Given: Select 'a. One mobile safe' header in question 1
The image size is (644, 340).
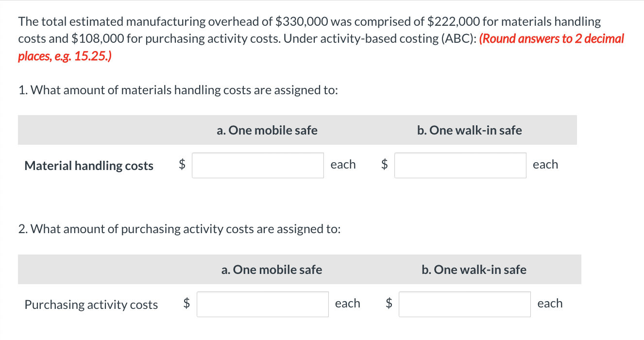Looking at the screenshot, I should click(x=267, y=130).
